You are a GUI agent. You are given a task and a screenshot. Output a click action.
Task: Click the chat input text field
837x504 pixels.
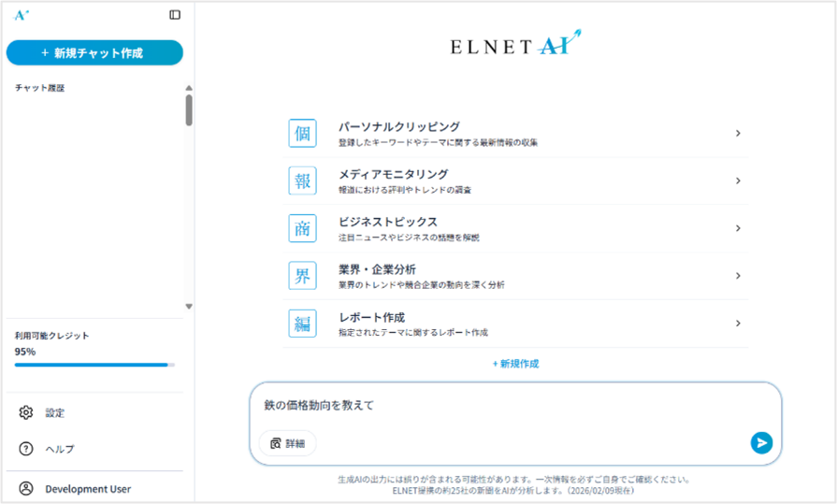pyautogui.click(x=505, y=406)
